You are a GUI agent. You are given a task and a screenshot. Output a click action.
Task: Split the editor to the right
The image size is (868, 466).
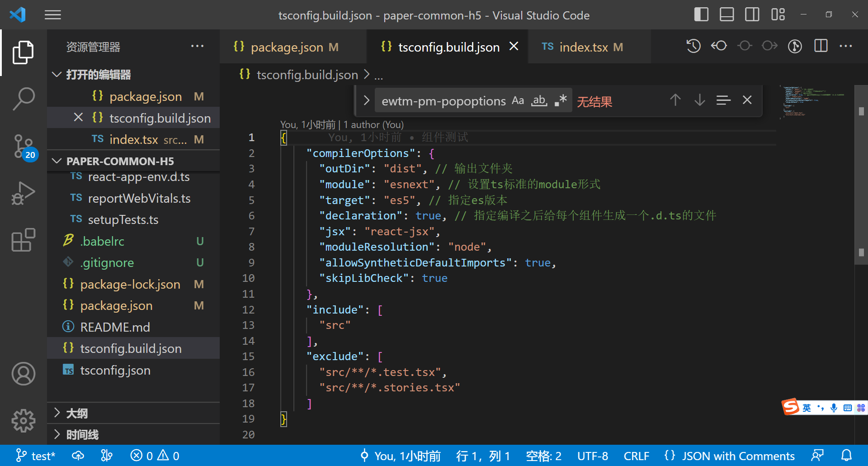pos(821,46)
